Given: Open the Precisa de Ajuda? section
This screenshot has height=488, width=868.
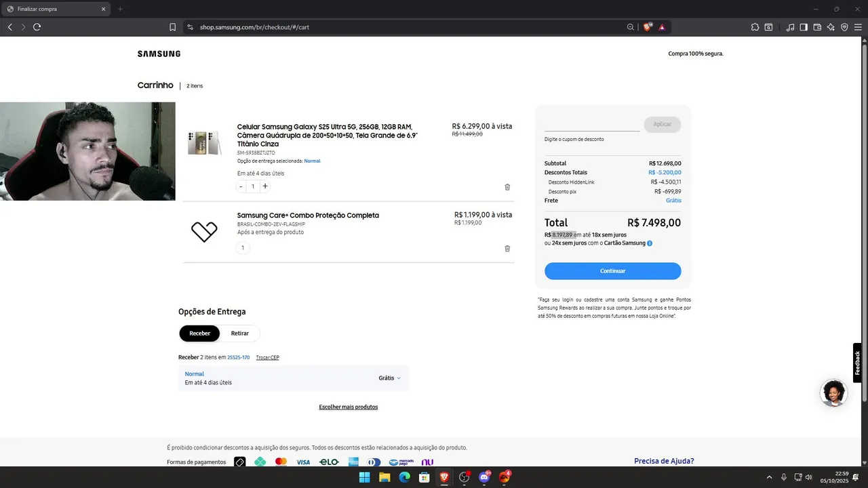Looking at the screenshot, I should [664, 461].
